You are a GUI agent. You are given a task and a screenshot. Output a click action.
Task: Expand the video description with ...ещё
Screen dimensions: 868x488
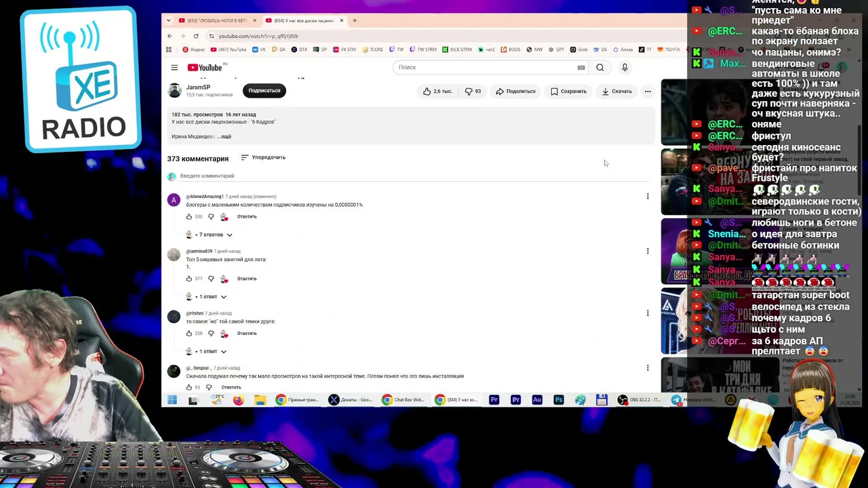point(224,137)
